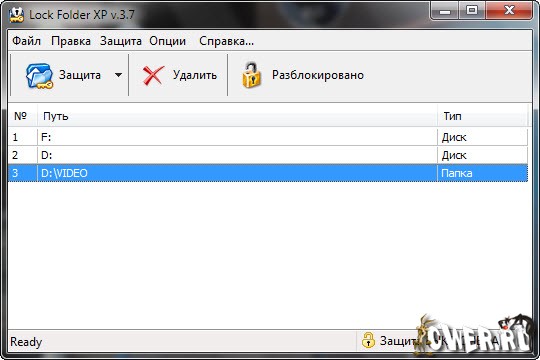Click the status bar padlock icon

tap(368, 340)
